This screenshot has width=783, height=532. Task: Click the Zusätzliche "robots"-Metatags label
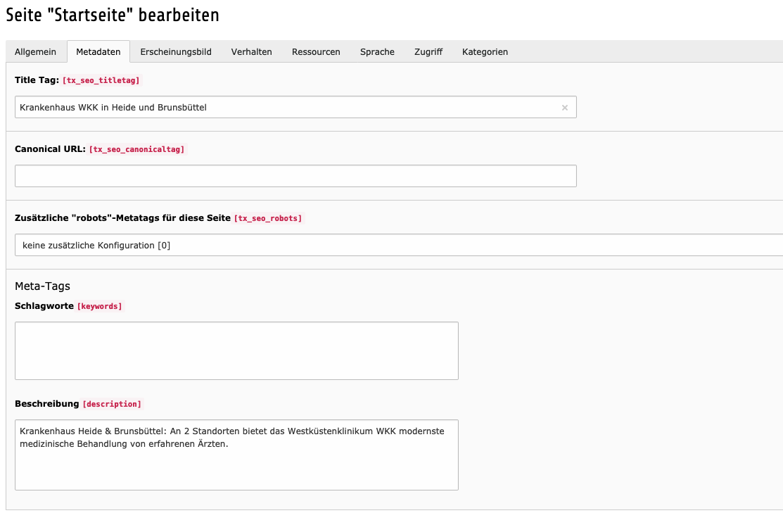(x=122, y=218)
